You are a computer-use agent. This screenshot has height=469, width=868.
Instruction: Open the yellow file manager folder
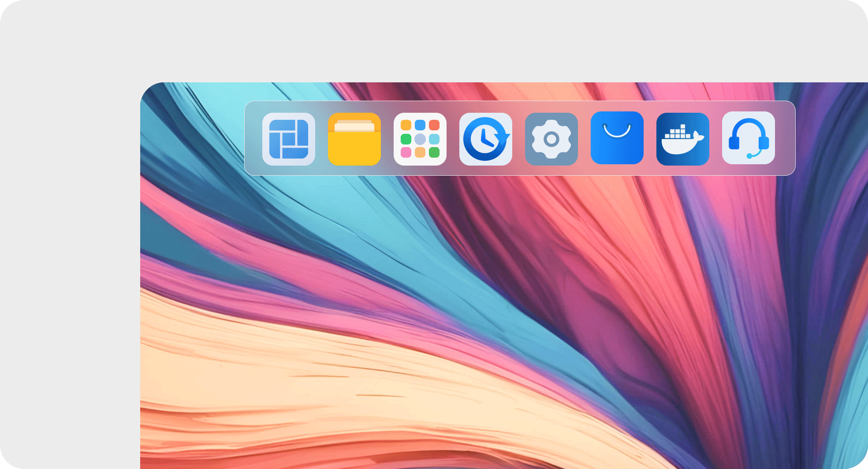coord(354,139)
